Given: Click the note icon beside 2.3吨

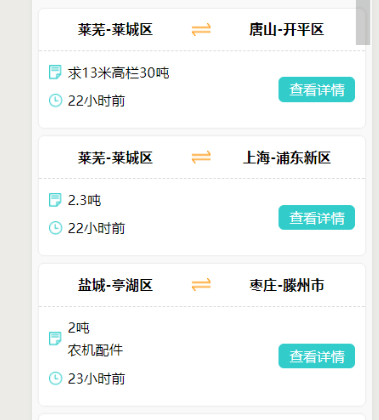Looking at the screenshot, I should (55, 200).
